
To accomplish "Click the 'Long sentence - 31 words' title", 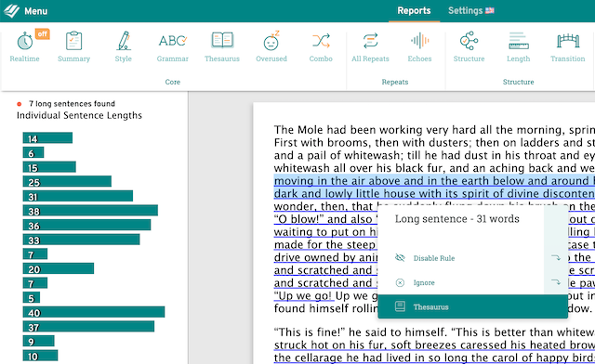I will (x=456, y=219).
